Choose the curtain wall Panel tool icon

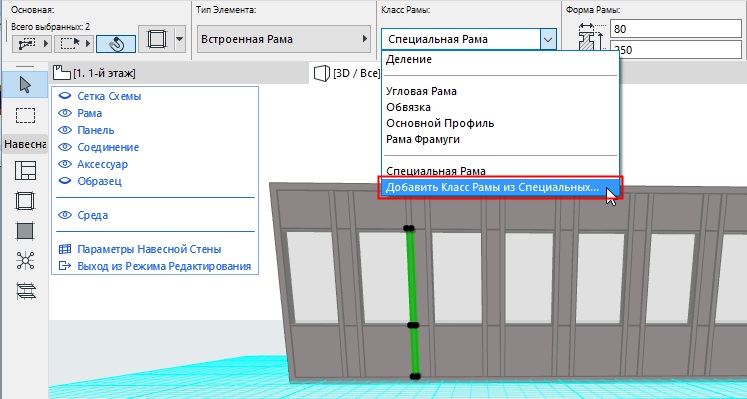click(x=25, y=231)
